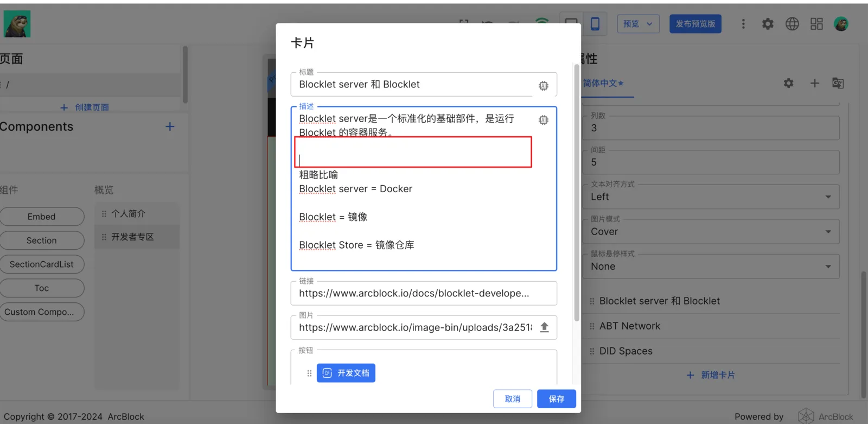
Task: Click the 取消 cancel button
Action: tap(513, 399)
